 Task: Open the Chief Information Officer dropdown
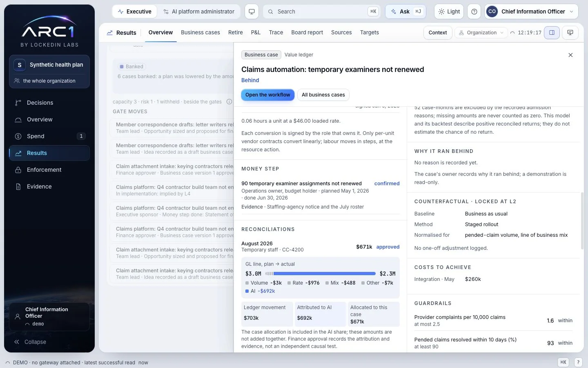coord(531,11)
